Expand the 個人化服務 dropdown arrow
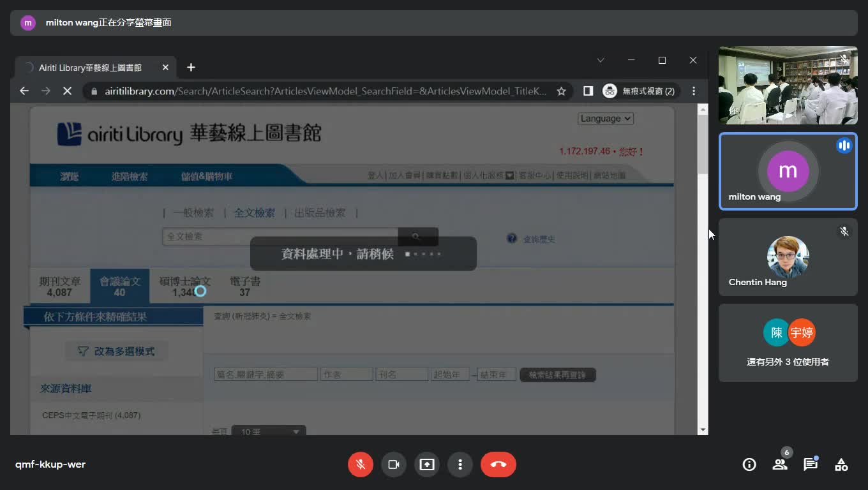This screenshot has width=868, height=490. pyautogui.click(x=510, y=175)
